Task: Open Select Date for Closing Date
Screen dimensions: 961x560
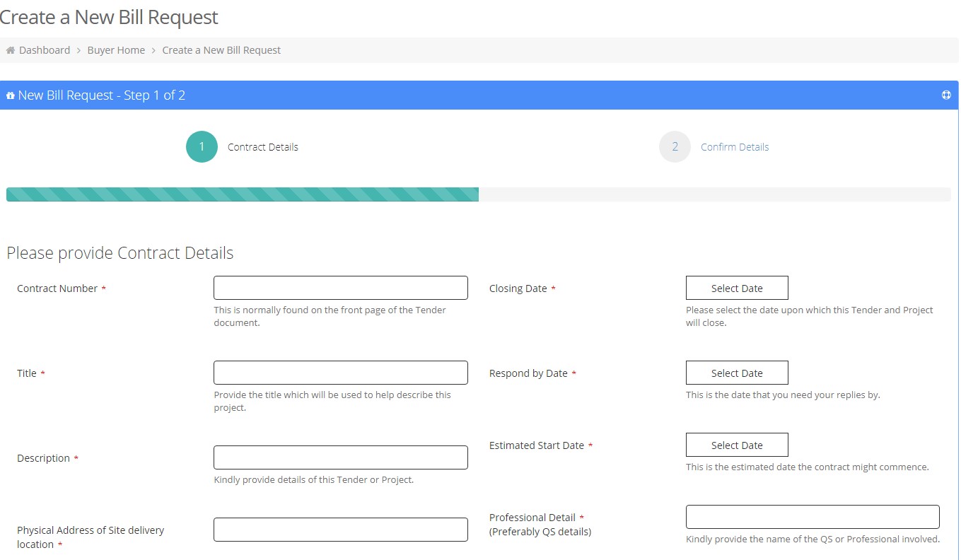Action: (737, 288)
